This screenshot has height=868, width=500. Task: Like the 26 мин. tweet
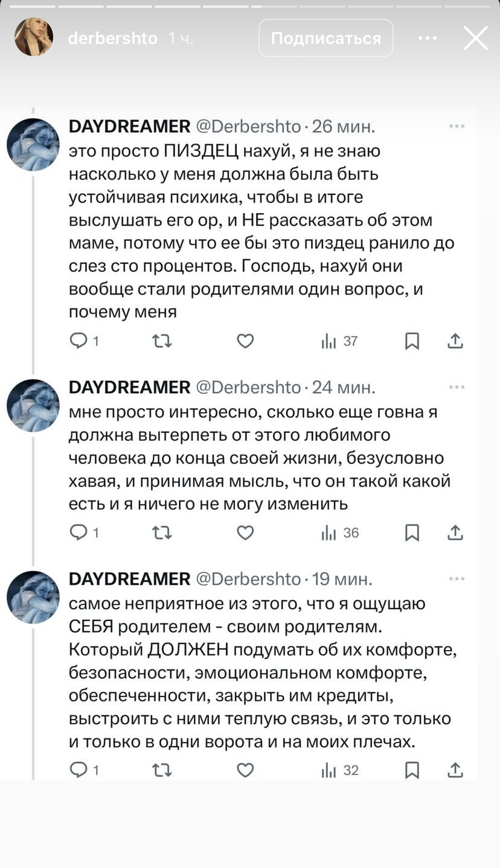(x=245, y=342)
